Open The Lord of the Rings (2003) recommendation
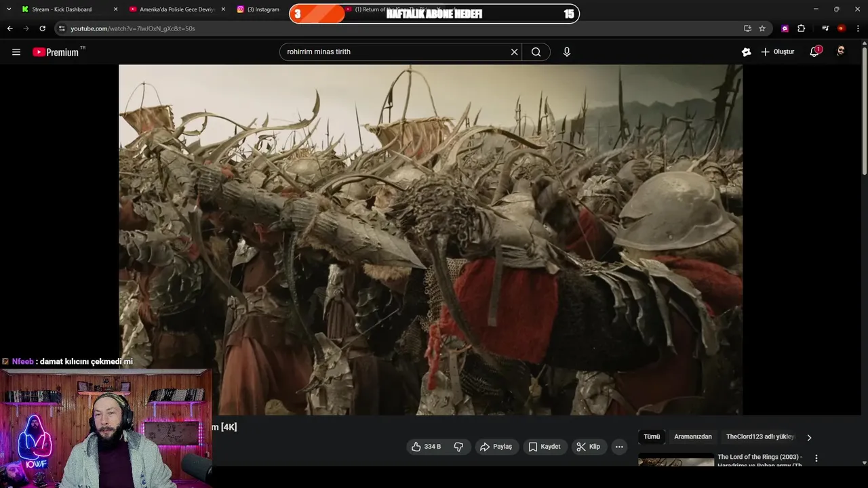Viewport: 868px width, 488px height. [760, 461]
